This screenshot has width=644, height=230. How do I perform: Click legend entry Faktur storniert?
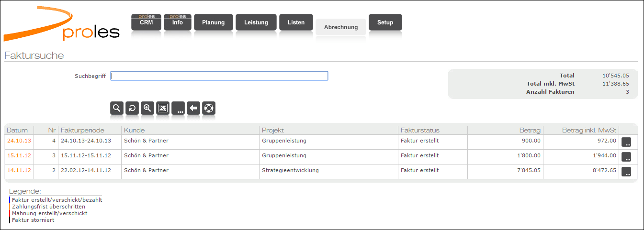(33, 220)
